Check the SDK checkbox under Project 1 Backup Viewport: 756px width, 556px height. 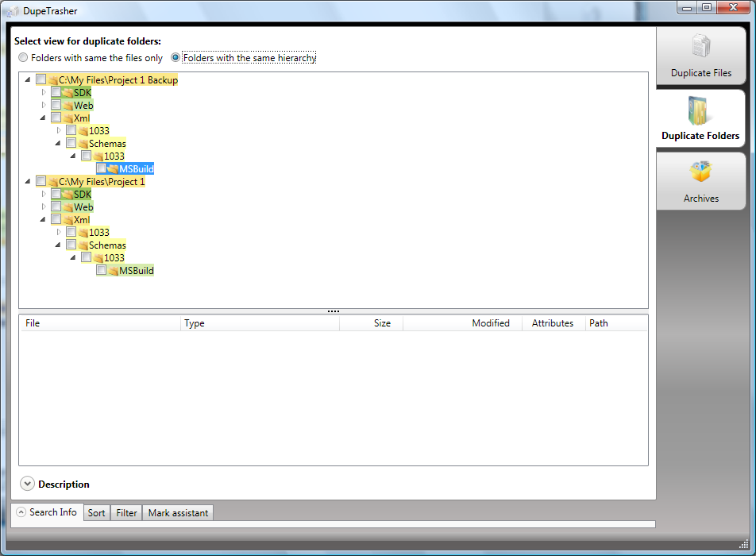click(x=56, y=91)
